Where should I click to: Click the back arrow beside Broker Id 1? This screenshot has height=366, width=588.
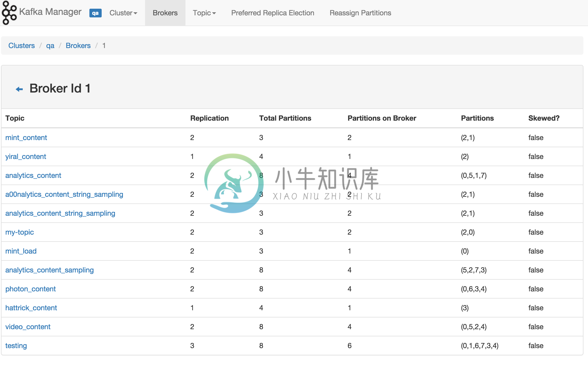(x=19, y=89)
